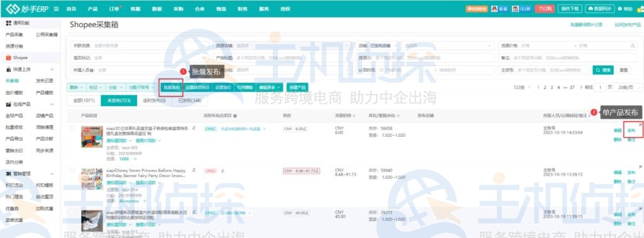Collapse the 在线产品 sidebar section

click(52, 104)
